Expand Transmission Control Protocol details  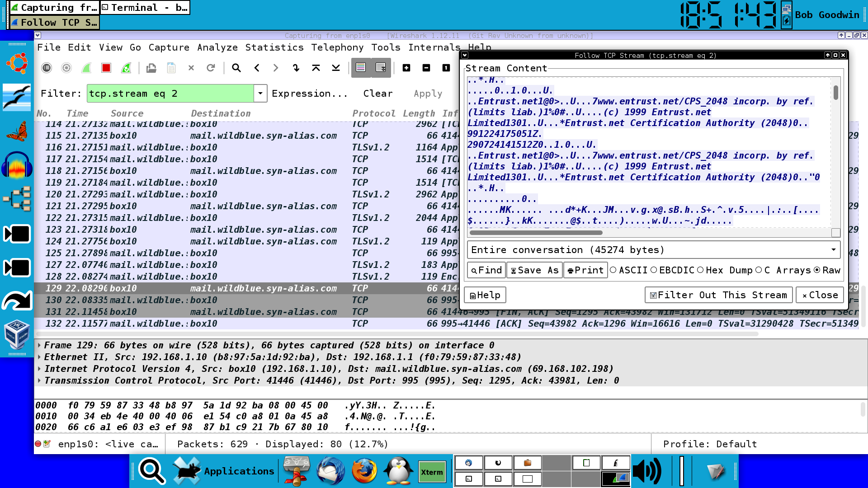click(x=39, y=380)
